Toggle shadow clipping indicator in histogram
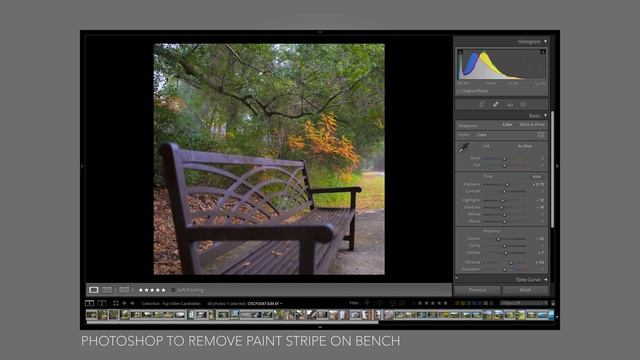Screen dimensions: 640x360 pyautogui.click(x=460, y=52)
